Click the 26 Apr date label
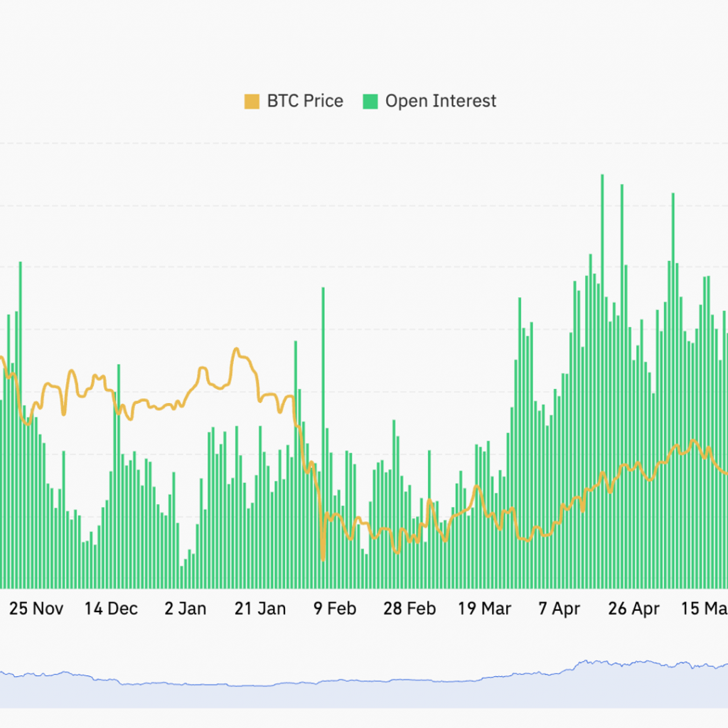This screenshot has height=728, width=728. [x=633, y=609]
